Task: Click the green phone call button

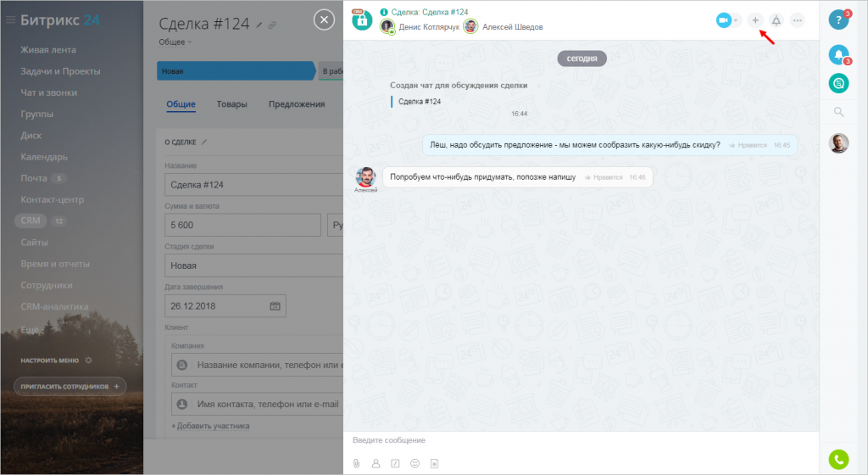Action: pyautogui.click(x=837, y=460)
